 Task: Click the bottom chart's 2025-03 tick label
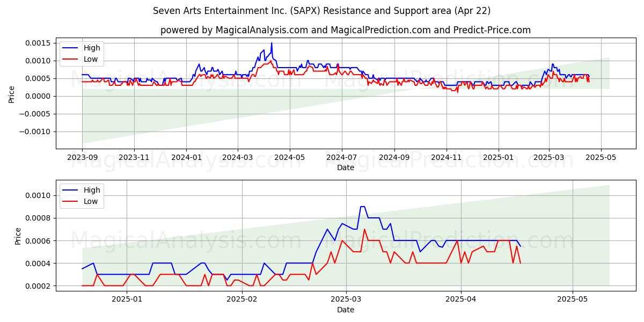pos(346,299)
